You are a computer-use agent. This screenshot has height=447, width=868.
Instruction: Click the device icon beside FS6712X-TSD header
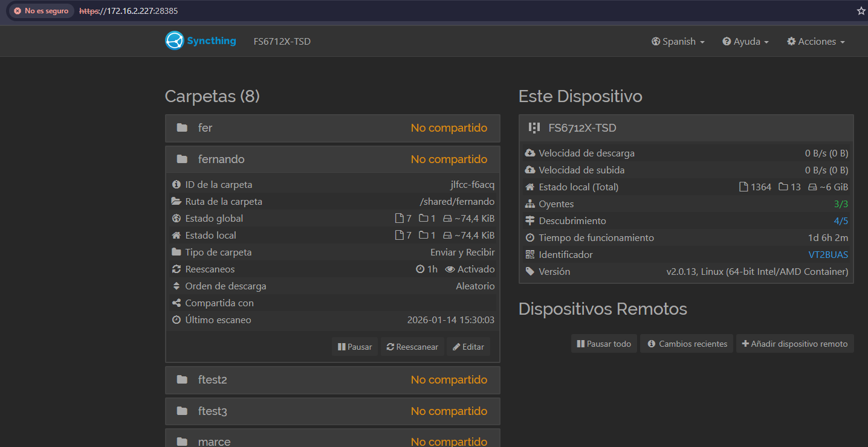click(534, 128)
